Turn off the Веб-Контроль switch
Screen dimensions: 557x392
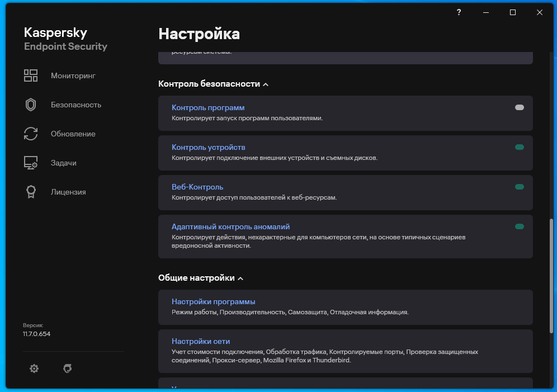[x=520, y=187]
